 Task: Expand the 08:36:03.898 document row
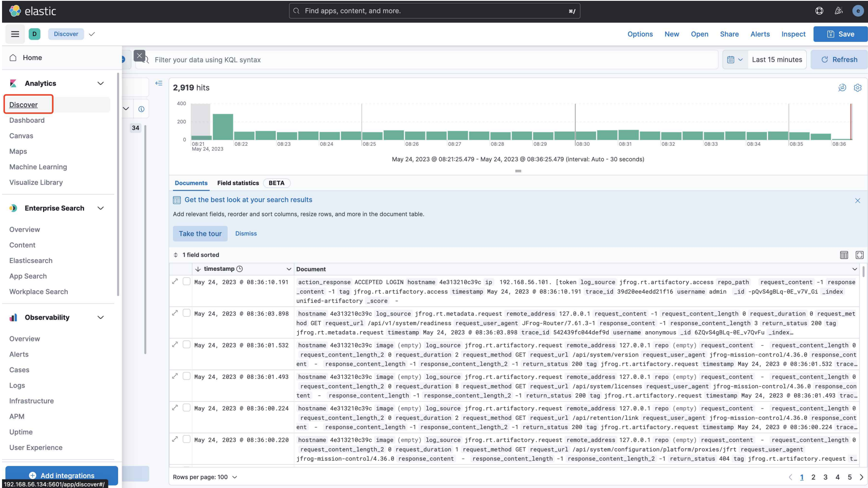(x=175, y=313)
